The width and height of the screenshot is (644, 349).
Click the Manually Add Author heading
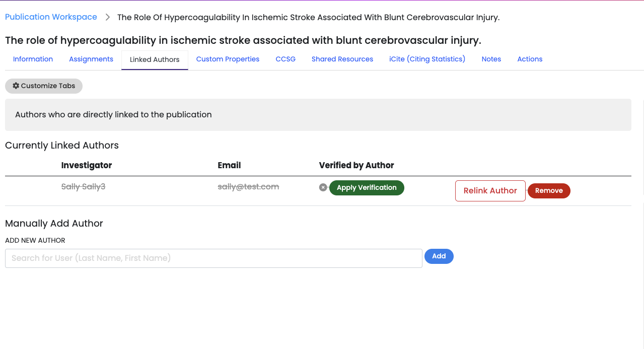coord(54,224)
